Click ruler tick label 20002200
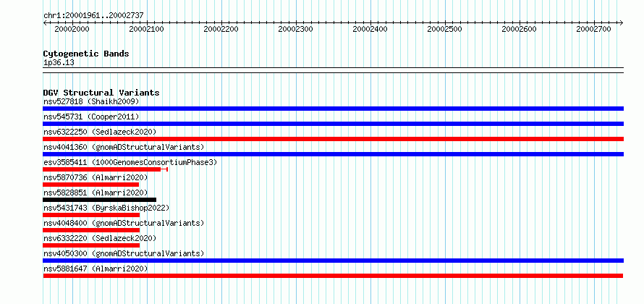 (221, 29)
